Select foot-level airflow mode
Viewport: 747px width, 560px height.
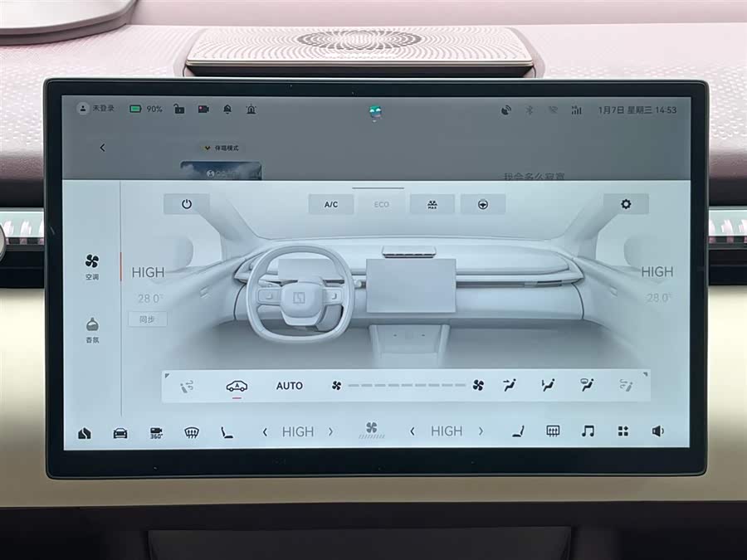tap(548, 385)
